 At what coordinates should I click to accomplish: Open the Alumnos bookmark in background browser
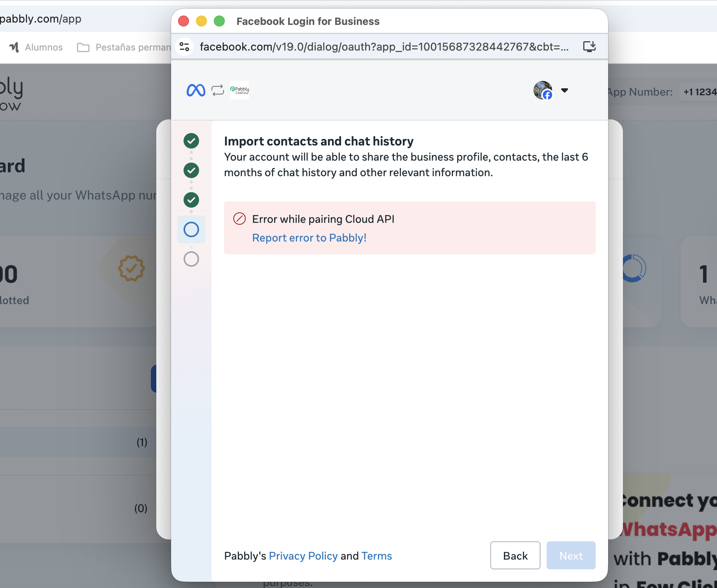(36, 47)
